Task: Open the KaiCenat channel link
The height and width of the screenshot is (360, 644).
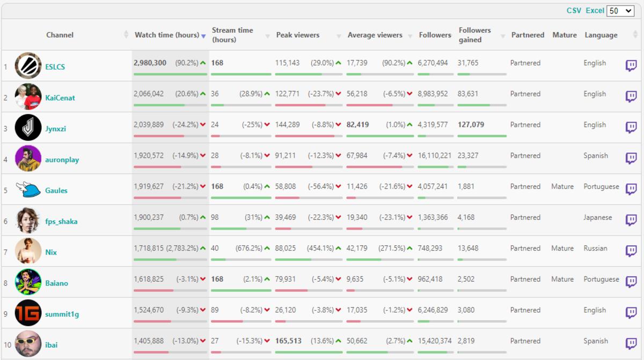Action: click(x=60, y=98)
